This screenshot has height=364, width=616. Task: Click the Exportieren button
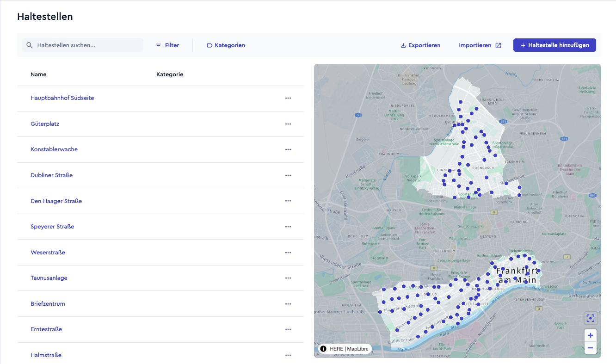420,45
